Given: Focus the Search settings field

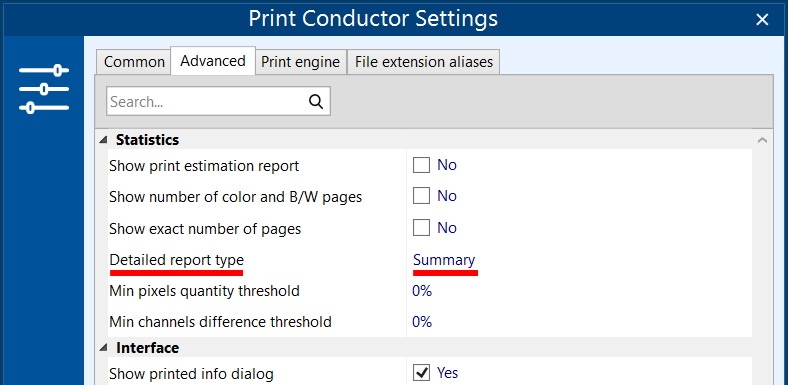Looking at the screenshot, I should (218, 102).
